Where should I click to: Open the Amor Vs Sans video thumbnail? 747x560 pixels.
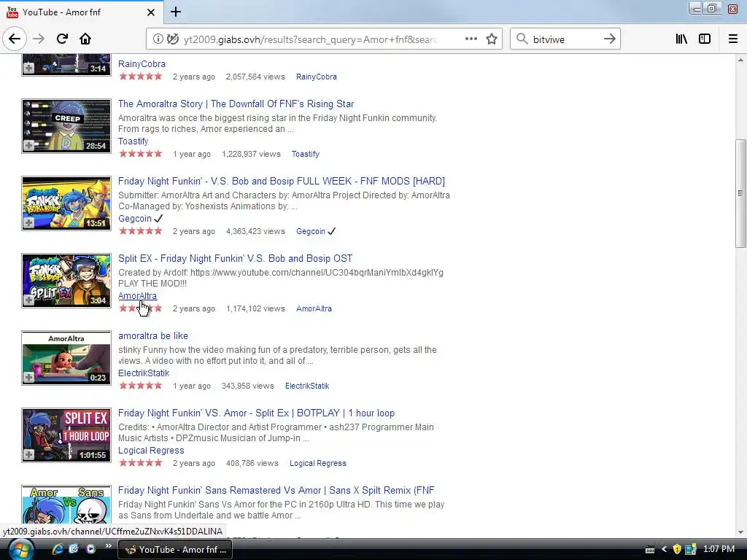66,505
